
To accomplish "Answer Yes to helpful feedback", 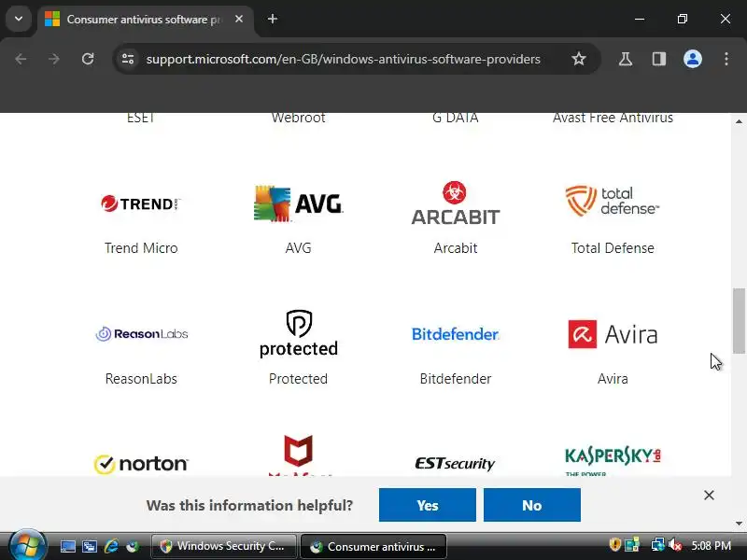I will (x=428, y=505).
